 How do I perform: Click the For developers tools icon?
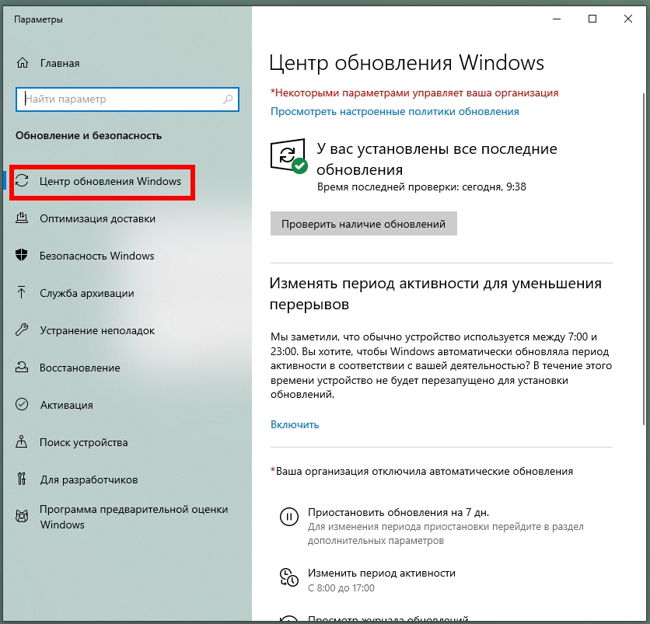pos(22,479)
